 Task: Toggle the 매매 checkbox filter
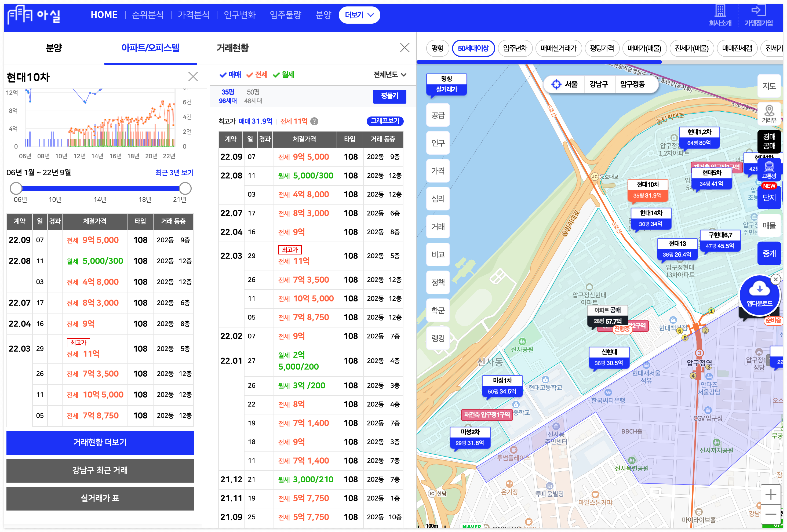click(x=230, y=75)
